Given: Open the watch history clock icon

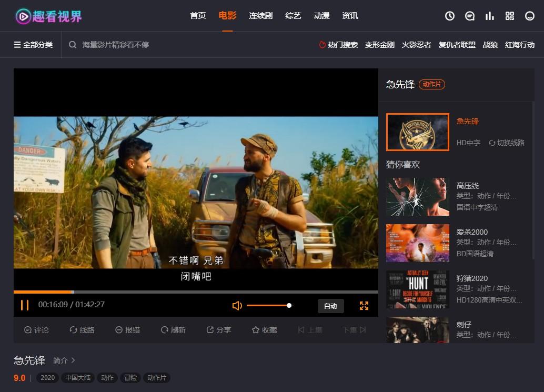Looking at the screenshot, I should point(450,16).
